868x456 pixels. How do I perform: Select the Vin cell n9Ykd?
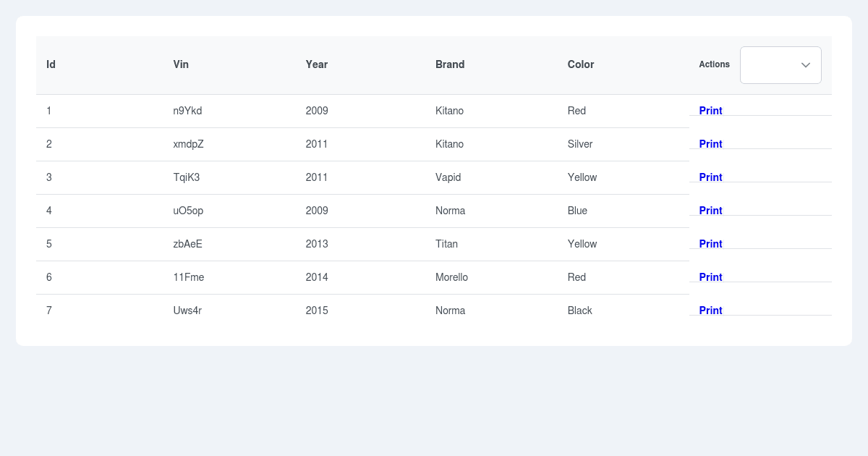[x=187, y=111]
